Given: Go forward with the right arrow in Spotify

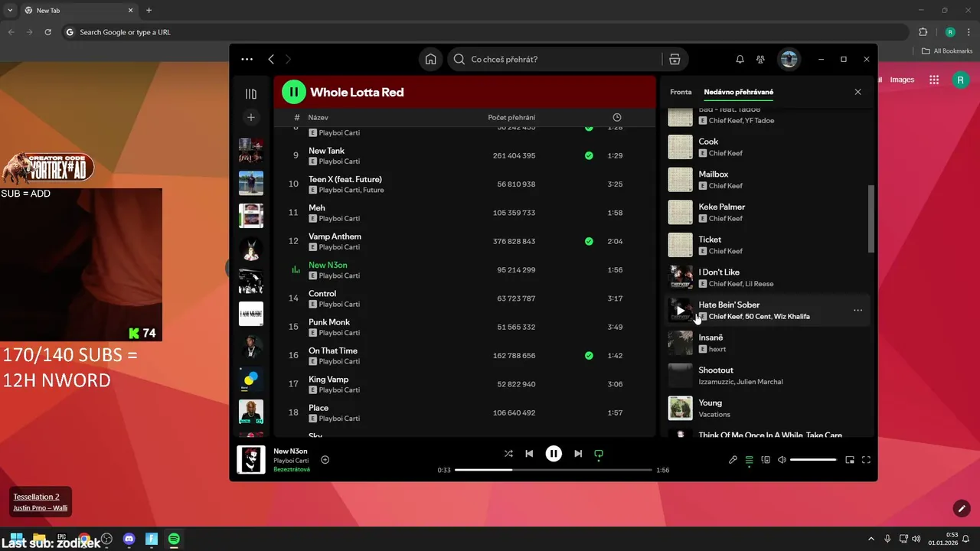Looking at the screenshot, I should coord(288,59).
